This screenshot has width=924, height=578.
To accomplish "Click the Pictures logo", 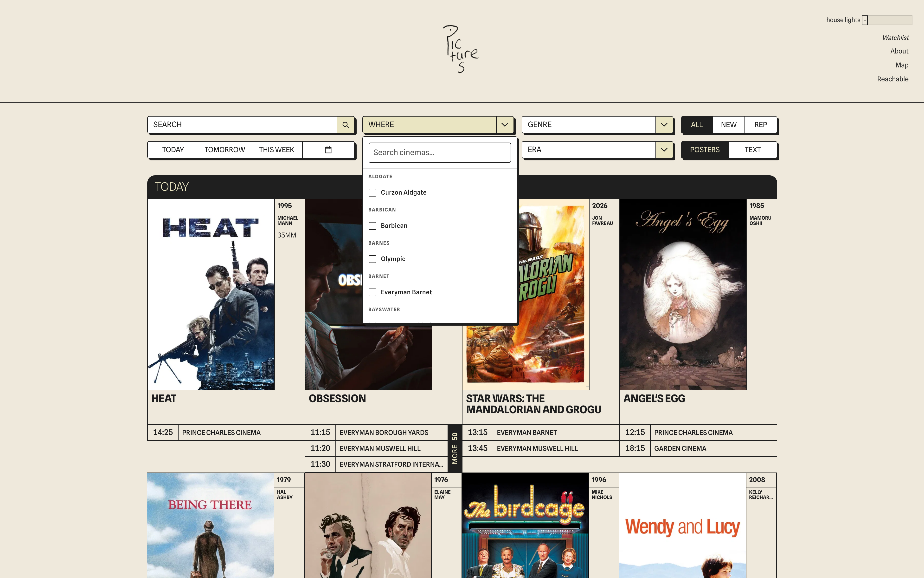I will point(461,49).
